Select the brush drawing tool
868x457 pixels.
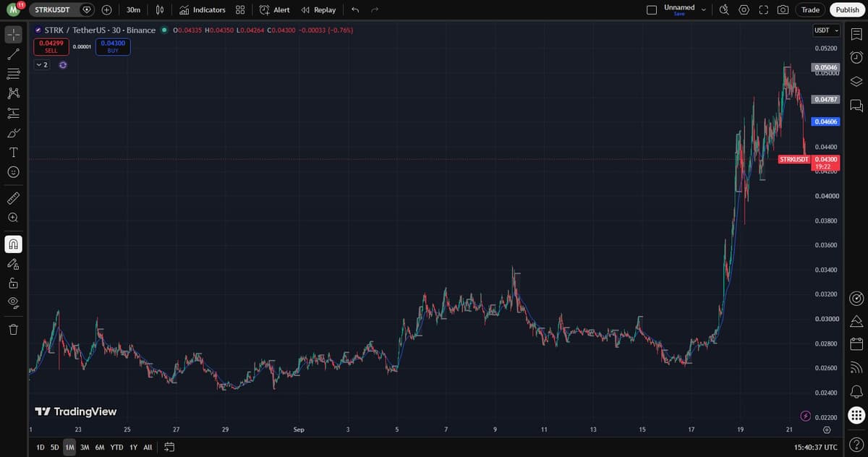pos(13,132)
